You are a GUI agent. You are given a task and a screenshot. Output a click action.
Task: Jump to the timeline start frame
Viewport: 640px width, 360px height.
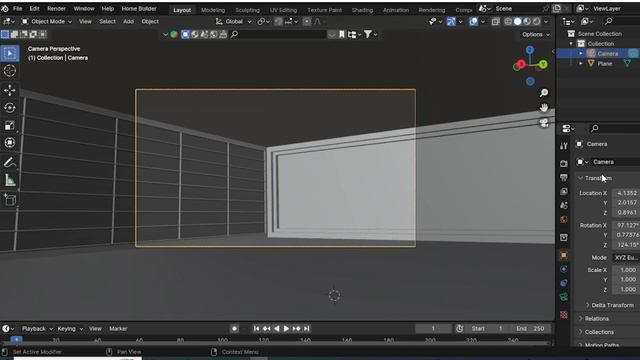click(256, 329)
